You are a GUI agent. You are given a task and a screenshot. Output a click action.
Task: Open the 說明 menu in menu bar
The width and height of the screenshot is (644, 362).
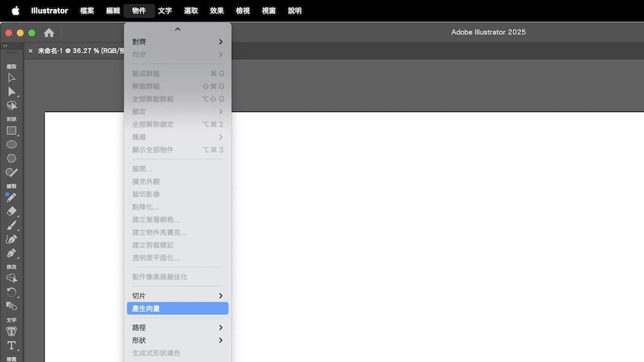[294, 11]
